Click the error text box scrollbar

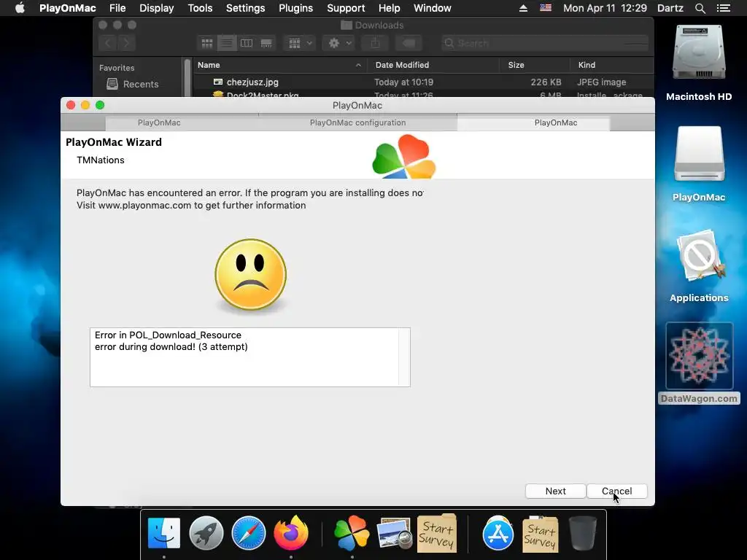click(404, 357)
